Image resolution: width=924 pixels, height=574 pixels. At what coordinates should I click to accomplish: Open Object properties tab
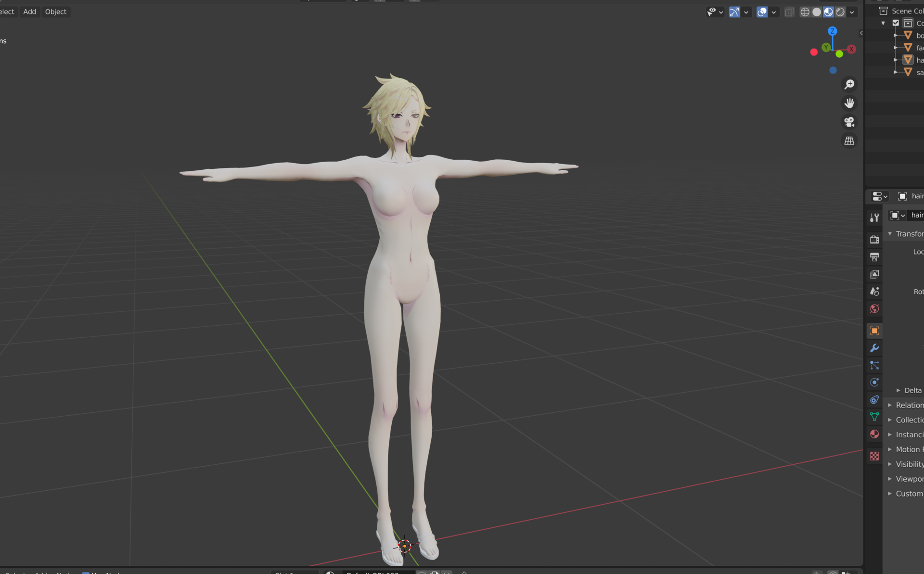tap(874, 331)
